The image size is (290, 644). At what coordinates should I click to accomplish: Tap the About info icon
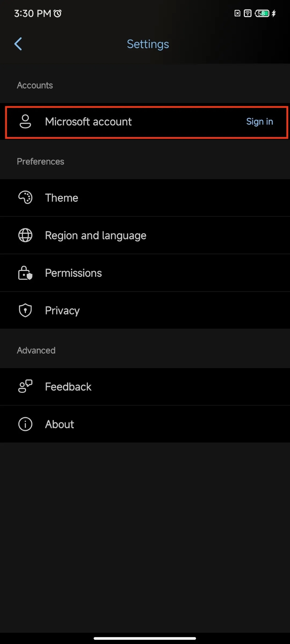(x=25, y=424)
